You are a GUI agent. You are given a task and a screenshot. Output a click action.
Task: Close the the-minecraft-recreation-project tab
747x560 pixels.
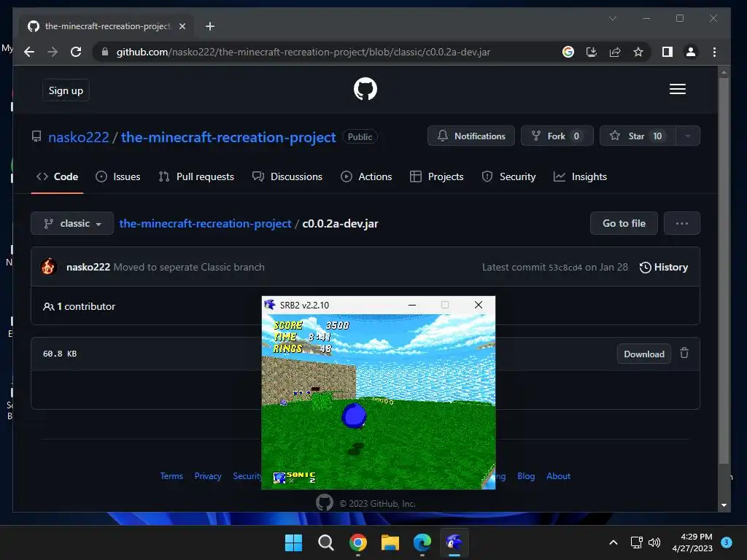[182, 26]
